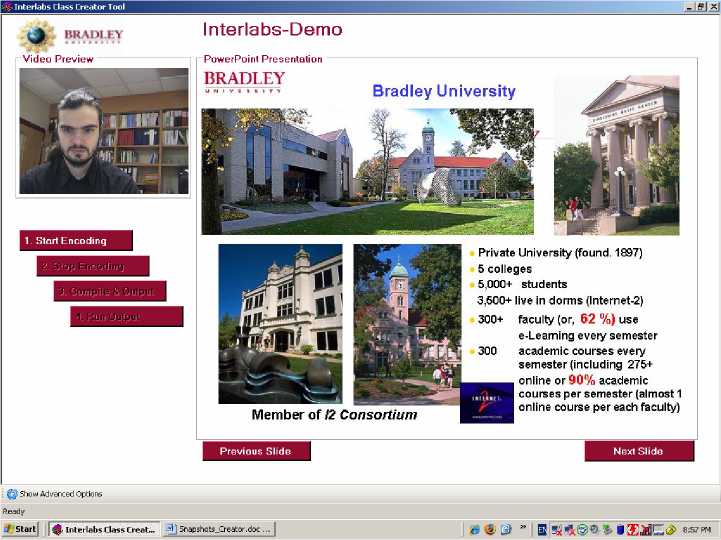Click the 'Video Preview' group label
The height and width of the screenshot is (540, 721).
point(58,59)
